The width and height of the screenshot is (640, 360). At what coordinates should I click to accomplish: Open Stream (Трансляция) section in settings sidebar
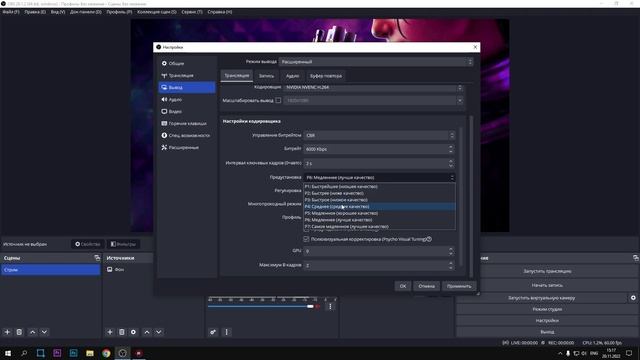[187, 76]
